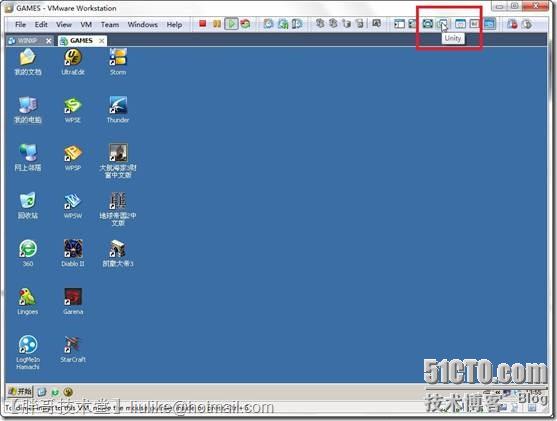Select the Diablo II desktop icon
This screenshot has height=421, width=557.
point(73,253)
